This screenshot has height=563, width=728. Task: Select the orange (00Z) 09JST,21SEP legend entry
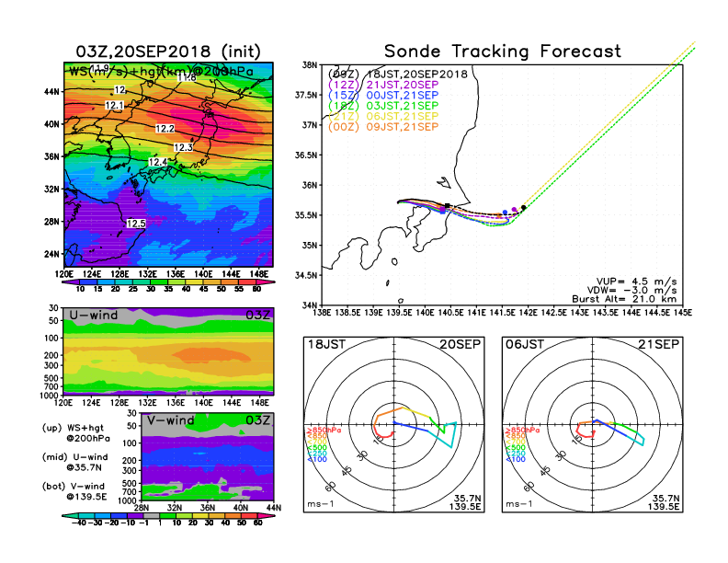[383, 127]
